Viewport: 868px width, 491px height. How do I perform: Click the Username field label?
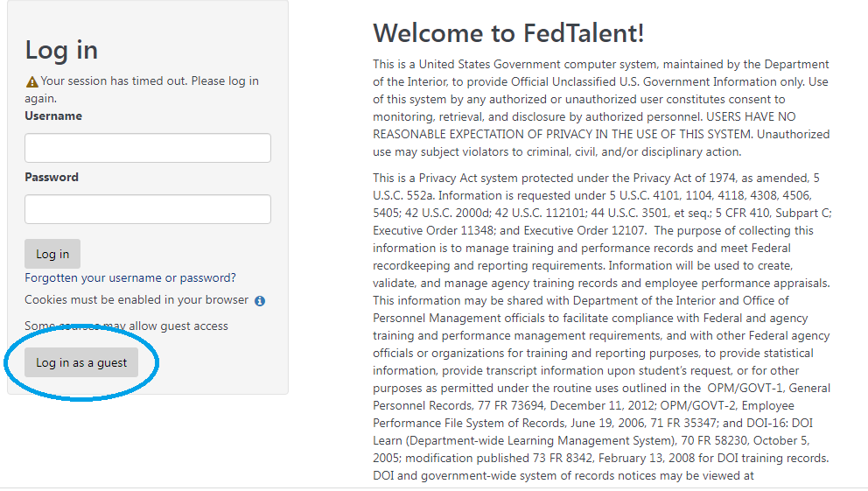[x=53, y=116]
